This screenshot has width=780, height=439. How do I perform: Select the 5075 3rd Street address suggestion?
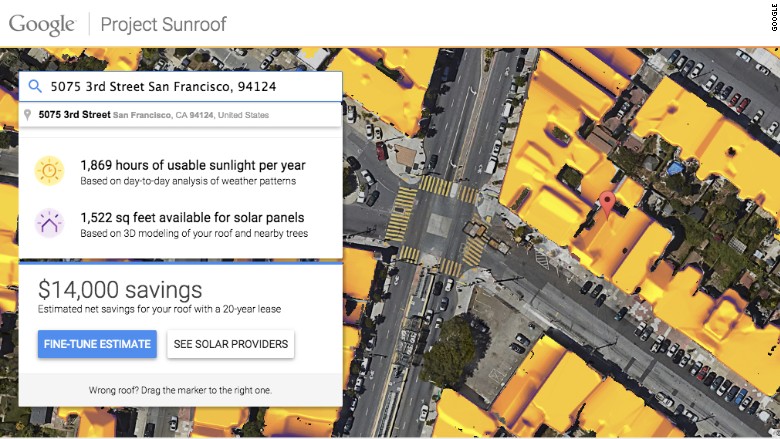(x=181, y=115)
